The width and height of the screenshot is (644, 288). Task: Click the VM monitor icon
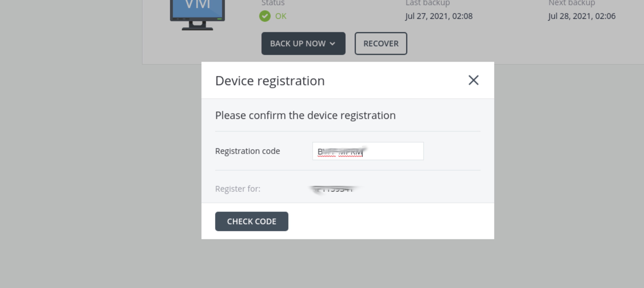197,14
